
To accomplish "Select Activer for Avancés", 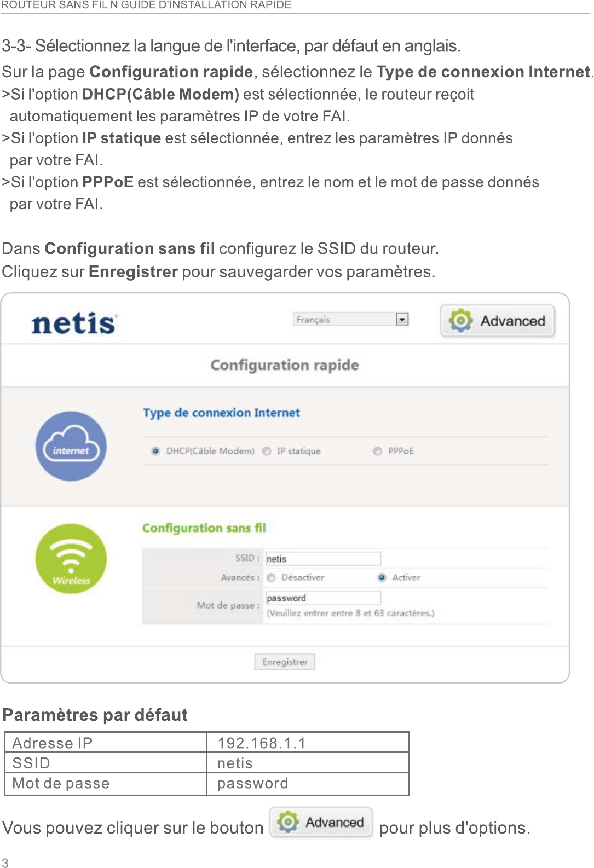I will click(382, 578).
